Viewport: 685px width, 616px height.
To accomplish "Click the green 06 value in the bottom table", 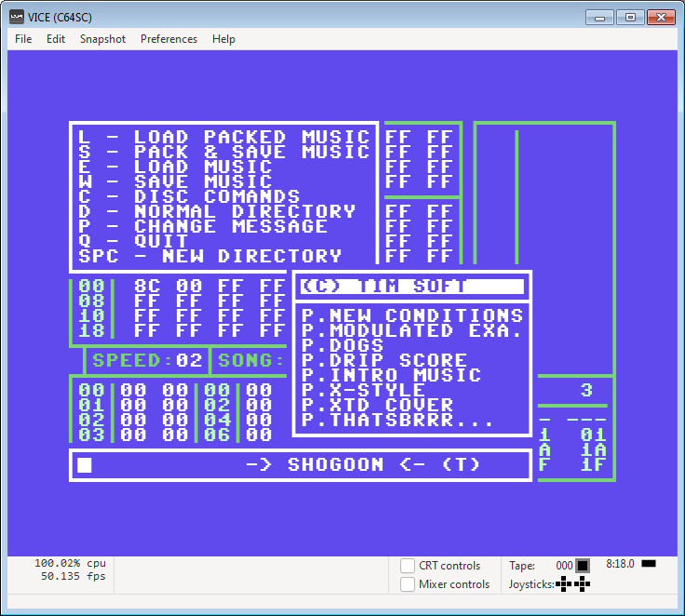I will click(217, 435).
